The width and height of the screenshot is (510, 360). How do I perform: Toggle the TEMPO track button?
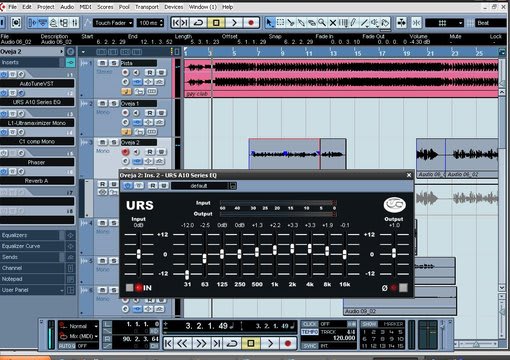(310, 332)
